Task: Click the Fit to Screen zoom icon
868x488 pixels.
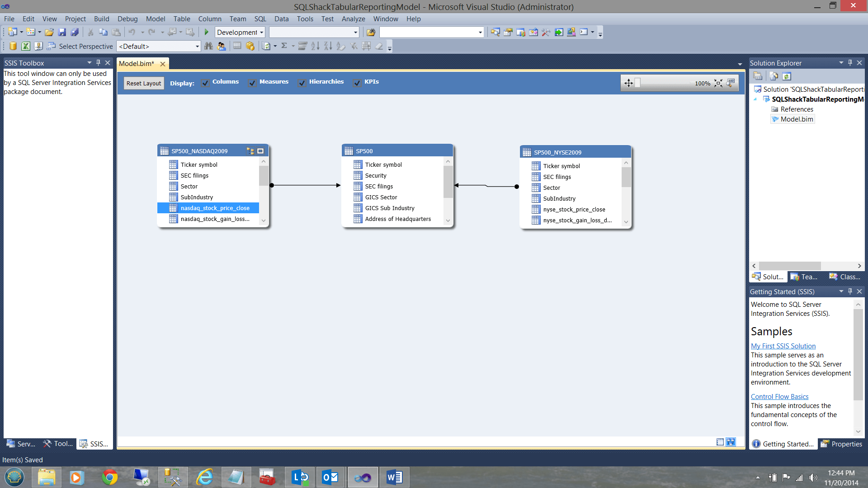Action: pos(718,83)
